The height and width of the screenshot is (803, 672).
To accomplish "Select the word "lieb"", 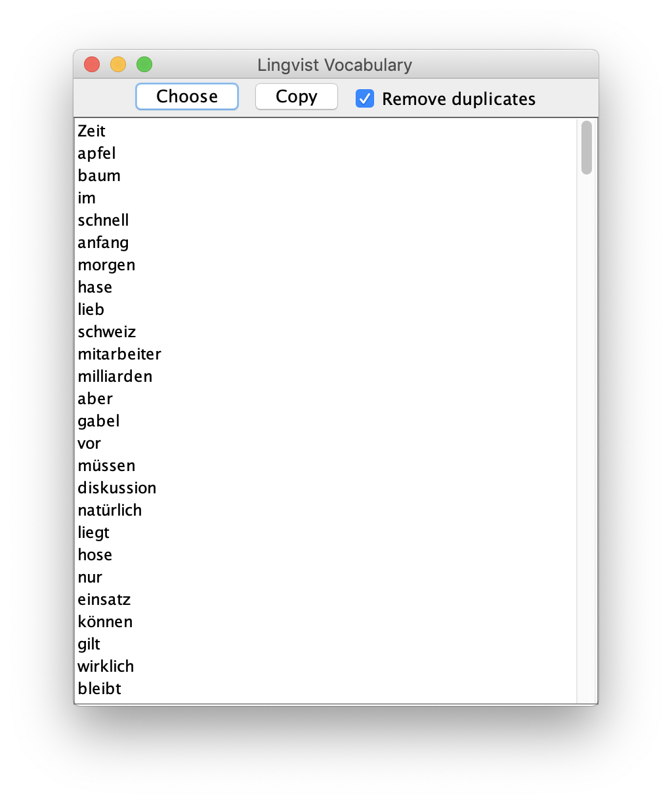I will [x=91, y=310].
